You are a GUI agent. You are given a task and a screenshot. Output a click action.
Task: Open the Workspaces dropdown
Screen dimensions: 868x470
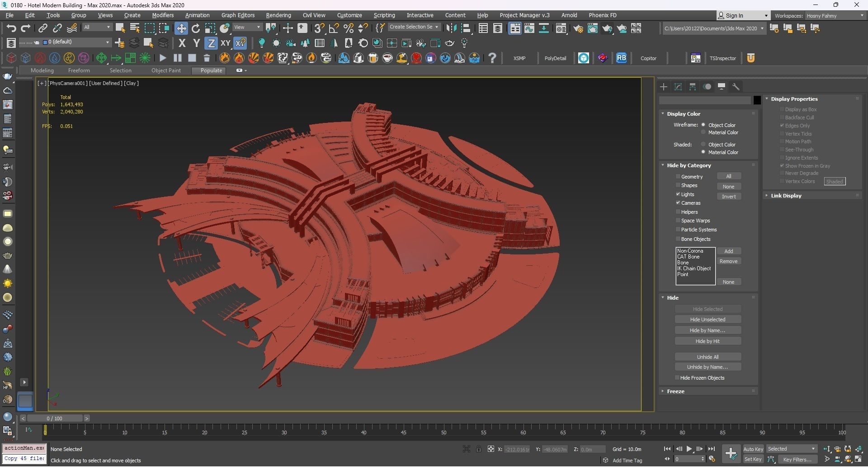(835, 16)
